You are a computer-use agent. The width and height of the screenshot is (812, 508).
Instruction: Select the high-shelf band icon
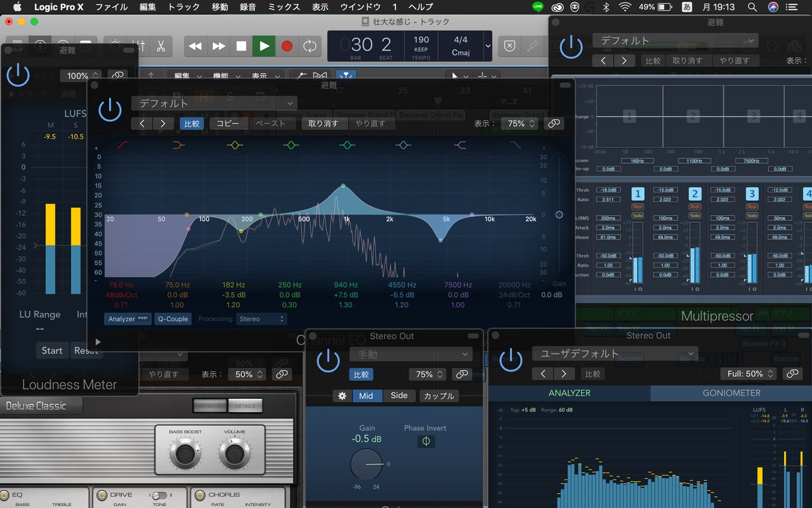coord(459,144)
